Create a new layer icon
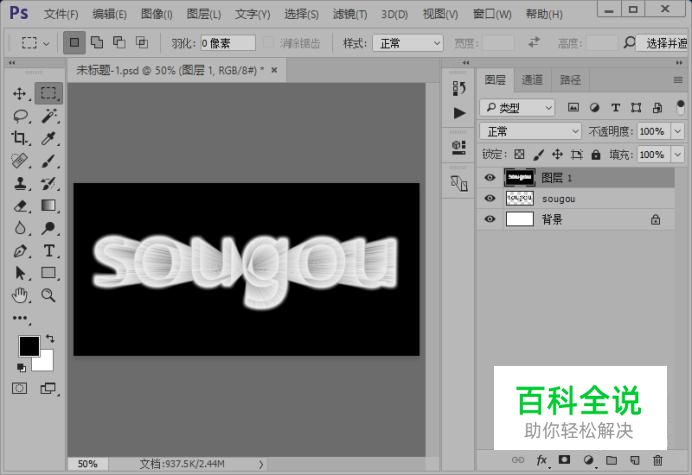 [635, 460]
